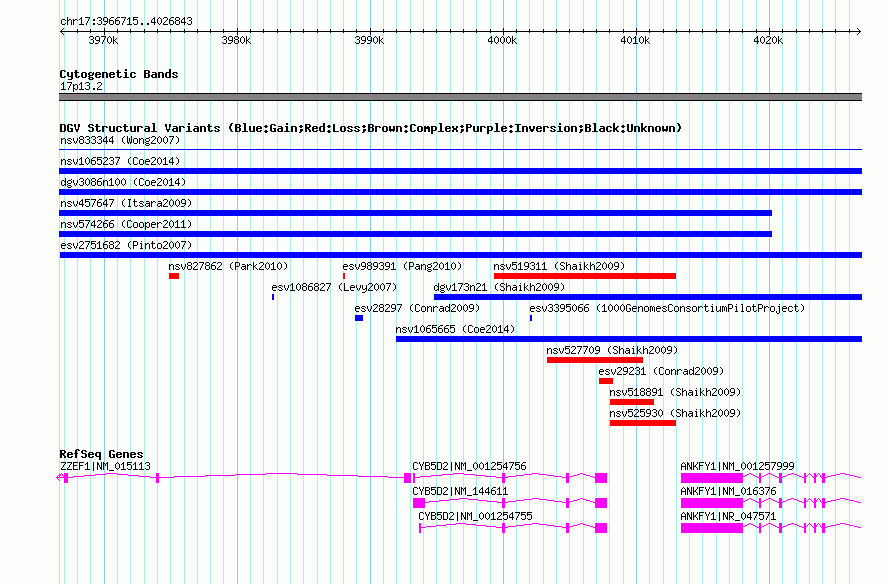890x584 pixels.
Task: Click the nsv827862 (Park2010) red loss marker
Action: (174, 276)
